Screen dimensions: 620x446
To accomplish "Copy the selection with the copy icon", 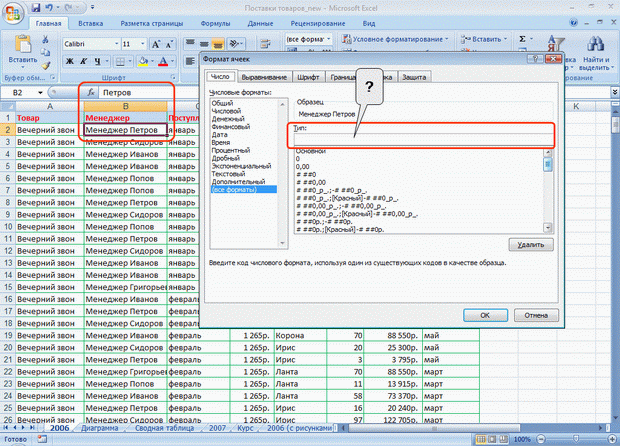I will 45,52.
